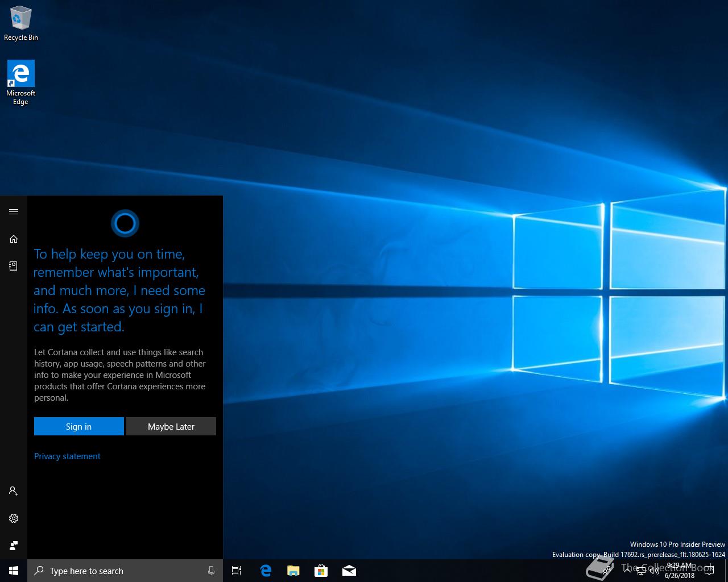Select the Microsoft Edge desktop shortcut

21,83
